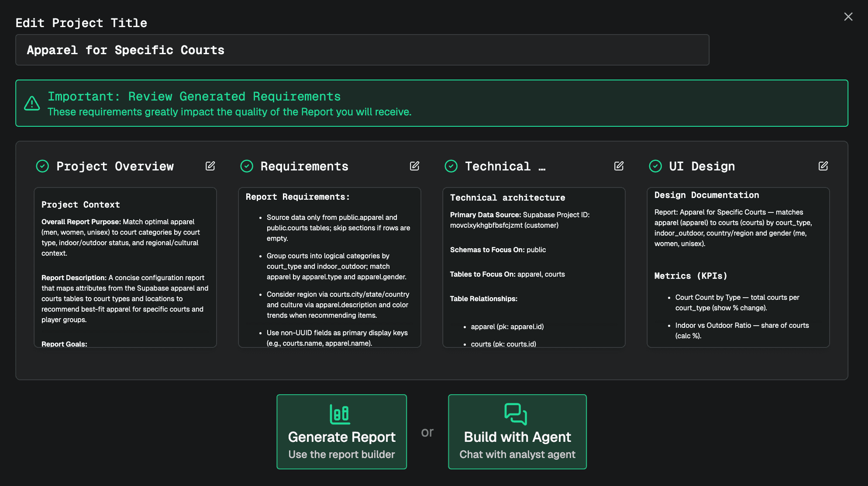The height and width of the screenshot is (486, 868).
Task: Click the project title input field
Action: pos(362,50)
